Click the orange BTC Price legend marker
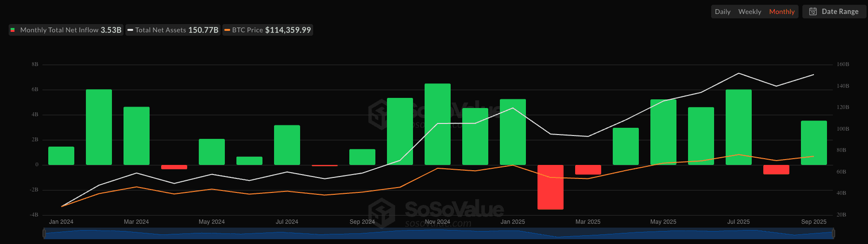Image resolution: width=868 pixels, height=244 pixels. point(227,30)
